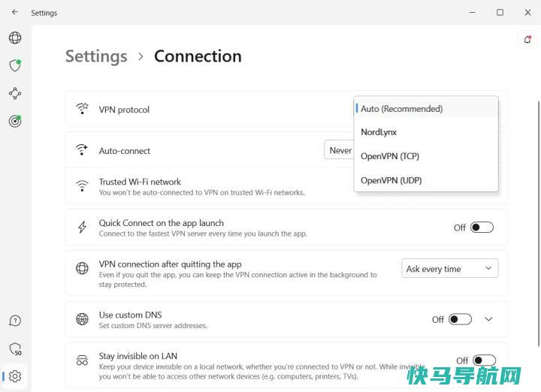
Task: Open the globe VPN map sidebar icon
Action: click(x=15, y=38)
